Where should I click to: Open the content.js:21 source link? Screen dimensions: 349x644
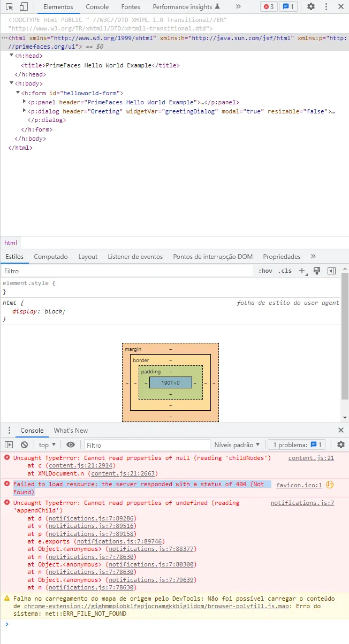[x=311, y=458]
